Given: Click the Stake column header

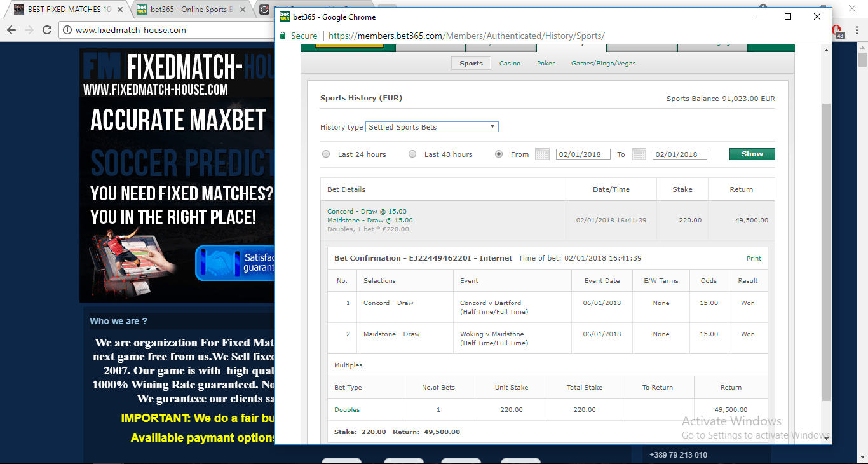Looking at the screenshot, I should pos(682,189).
